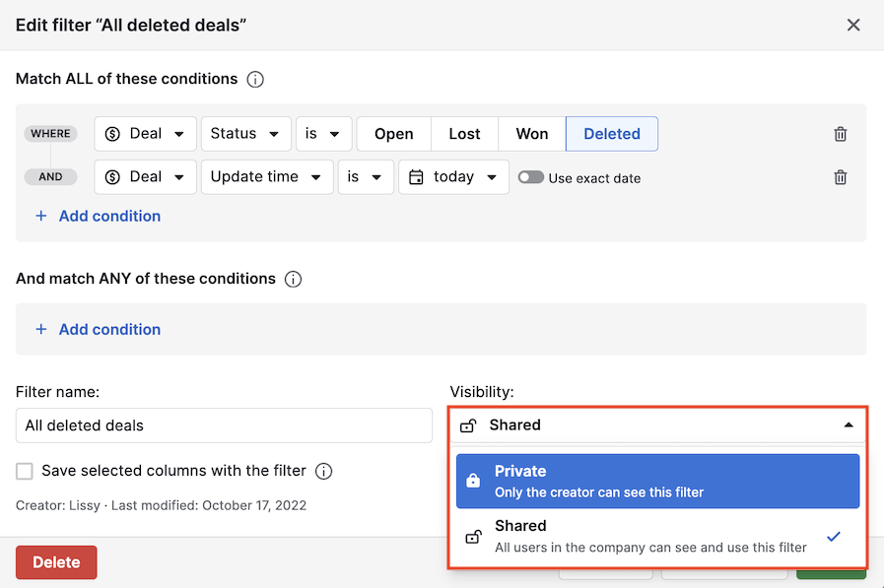This screenshot has height=588, width=884.
Task: Click the info icon beside match ANY conditions
Action: (x=293, y=279)
